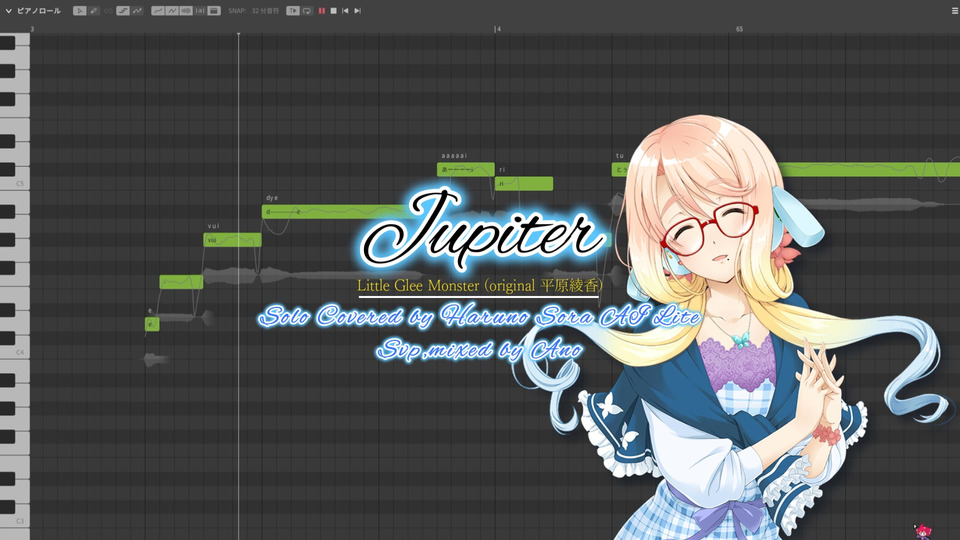Click the link icon in the toolbar

click(108, 11)
